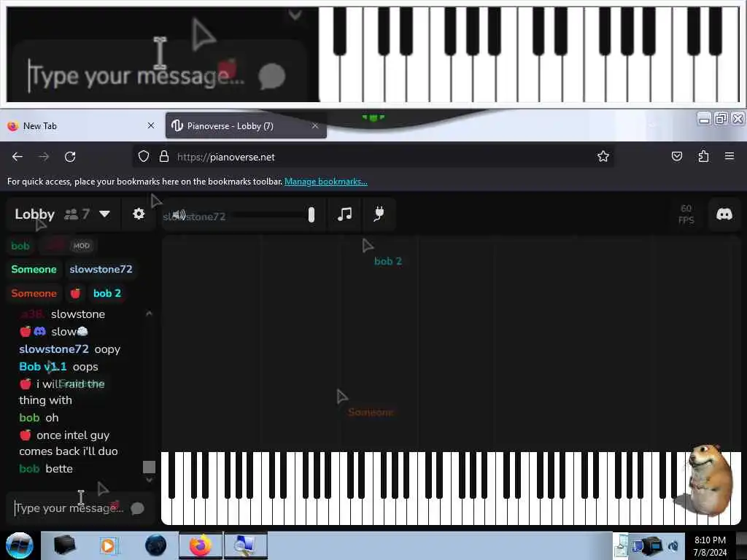Select green Someone user tag
Image resolution: width=747 pixels, height=560 pixels.
click(x=34, y=269)
